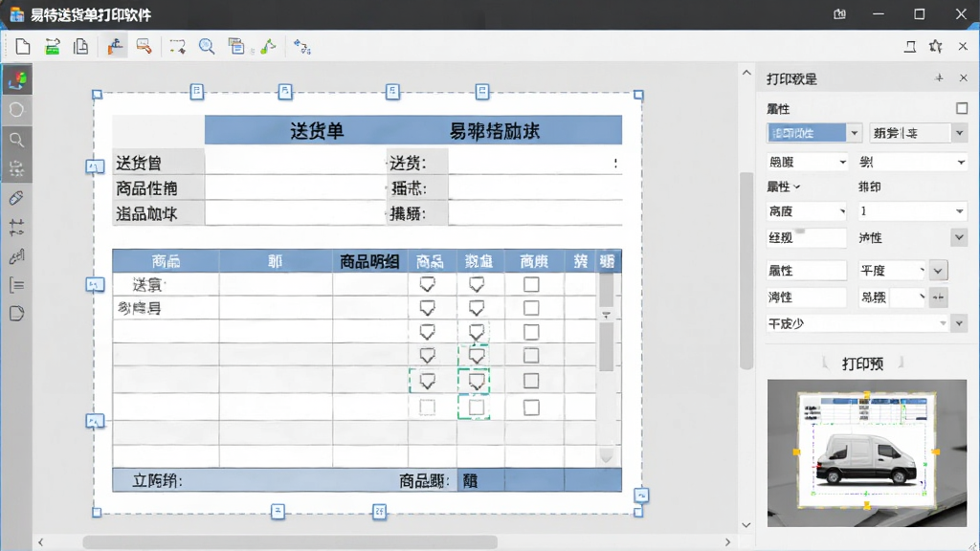Select the eraser tool in left sidebar
The height and width of the screenshot is (551, 980).
tap(17, 198)
